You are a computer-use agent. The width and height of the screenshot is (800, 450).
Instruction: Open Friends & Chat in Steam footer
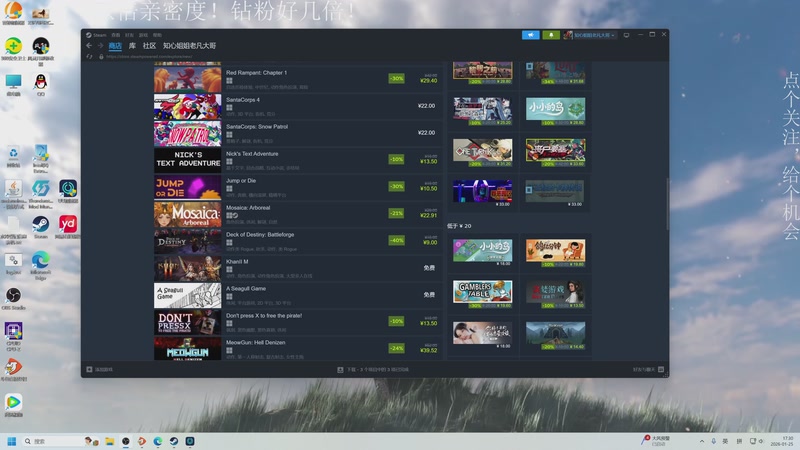[648, 369]
